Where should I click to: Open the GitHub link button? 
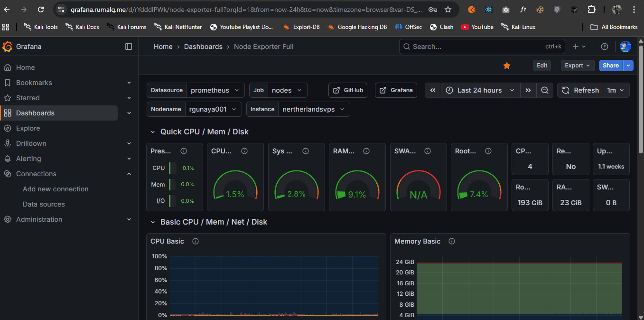[x=348, y=90]
